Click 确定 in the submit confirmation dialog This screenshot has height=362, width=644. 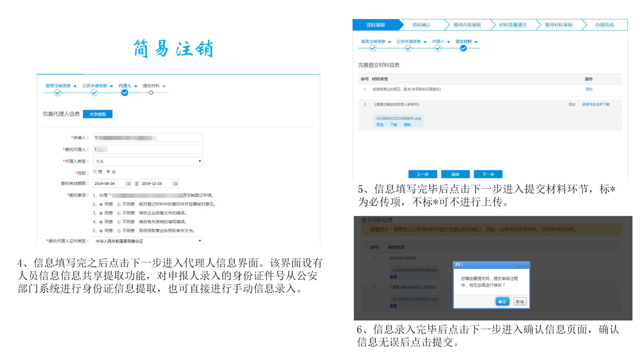click(x=502, y=301)
